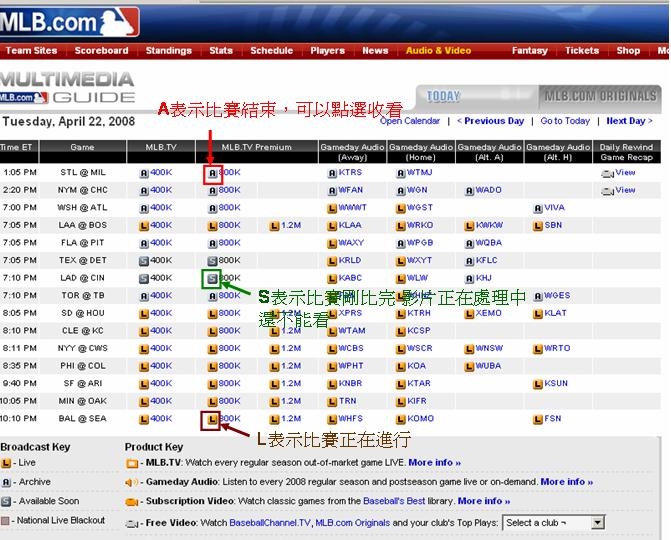Click Live icon next to WCBS audio

coord(332,349)
